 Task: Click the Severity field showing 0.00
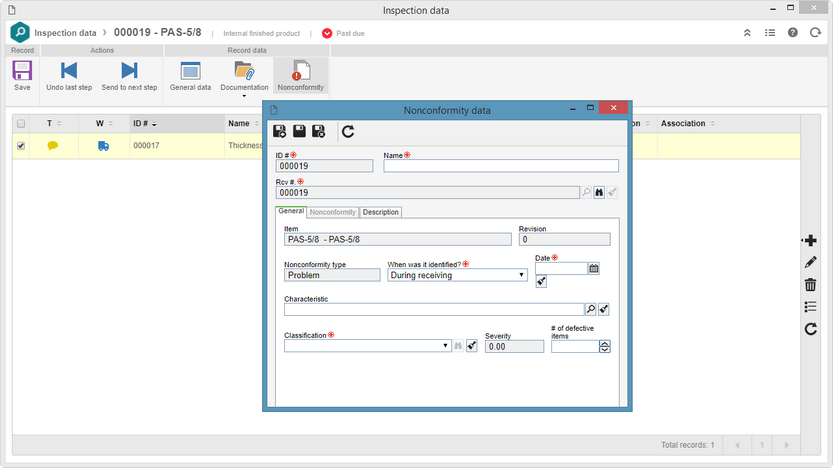point(514,346)
